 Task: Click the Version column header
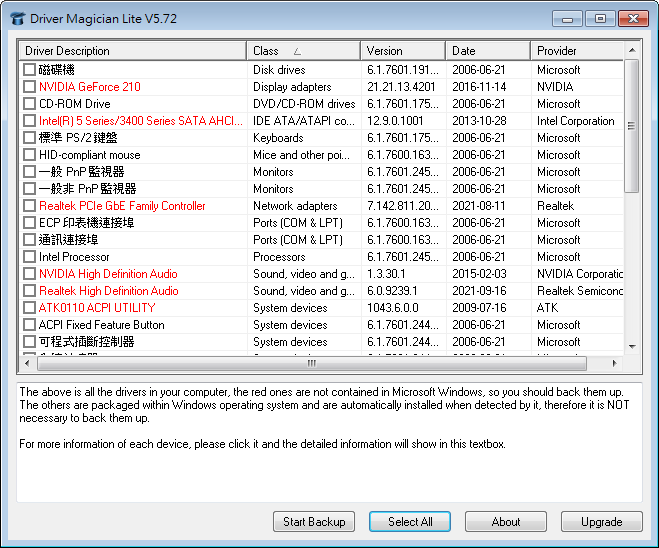point(402,51)
